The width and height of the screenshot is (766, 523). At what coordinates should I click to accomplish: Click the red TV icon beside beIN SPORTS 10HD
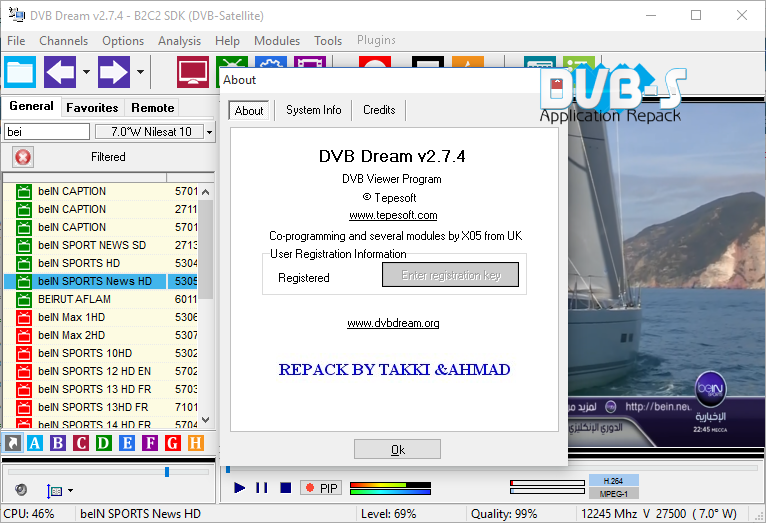23,354
